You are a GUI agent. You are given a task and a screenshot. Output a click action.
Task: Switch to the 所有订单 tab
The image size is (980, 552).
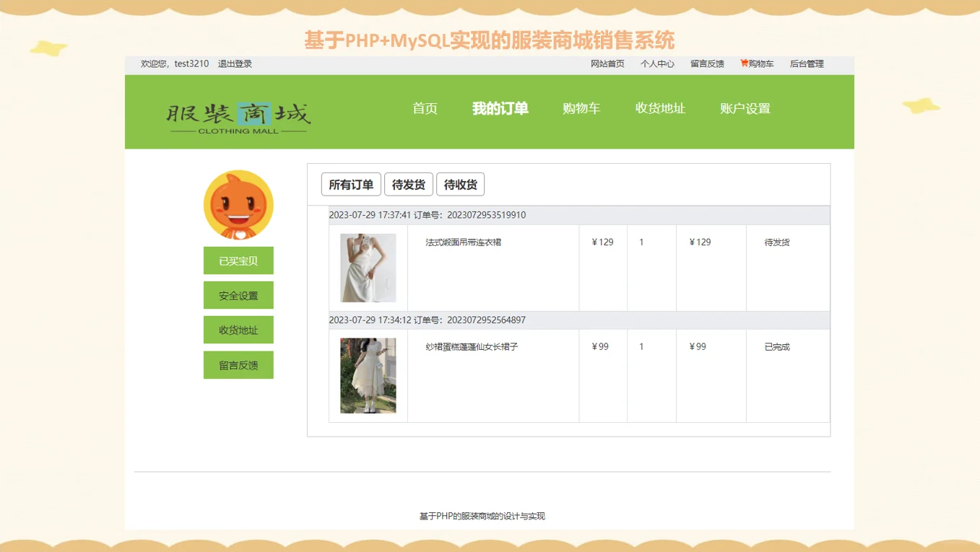[x=350, y=184]
